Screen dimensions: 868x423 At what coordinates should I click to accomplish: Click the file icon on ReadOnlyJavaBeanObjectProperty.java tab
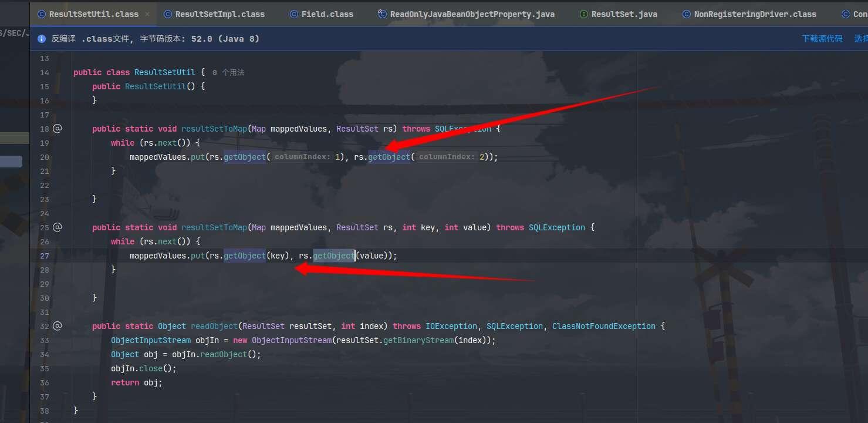pos(383,14)
